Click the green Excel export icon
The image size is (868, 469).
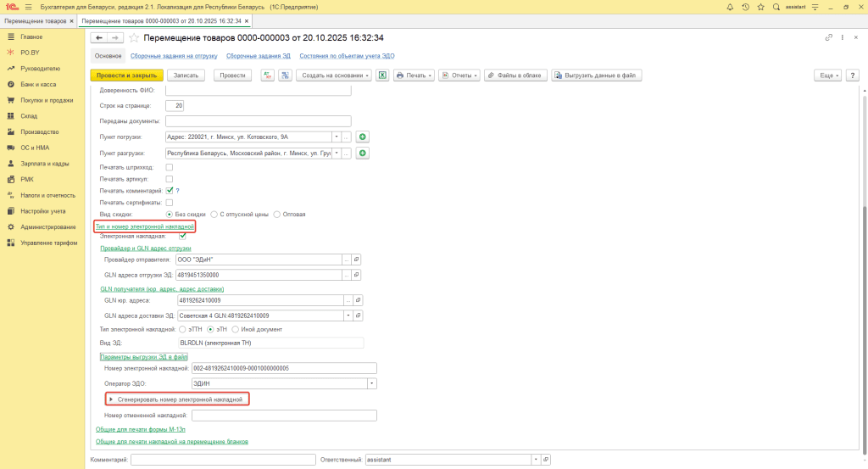click(x=382, y=75)
